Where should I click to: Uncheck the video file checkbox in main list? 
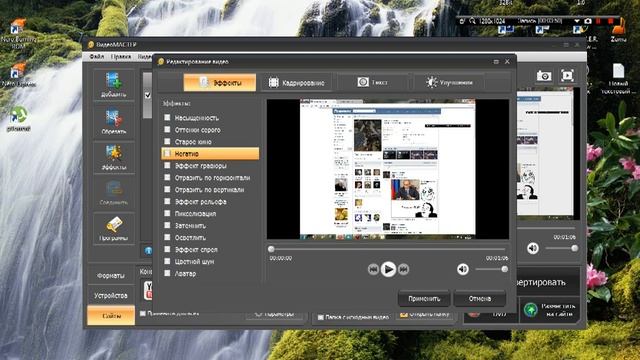coord(148,95)
